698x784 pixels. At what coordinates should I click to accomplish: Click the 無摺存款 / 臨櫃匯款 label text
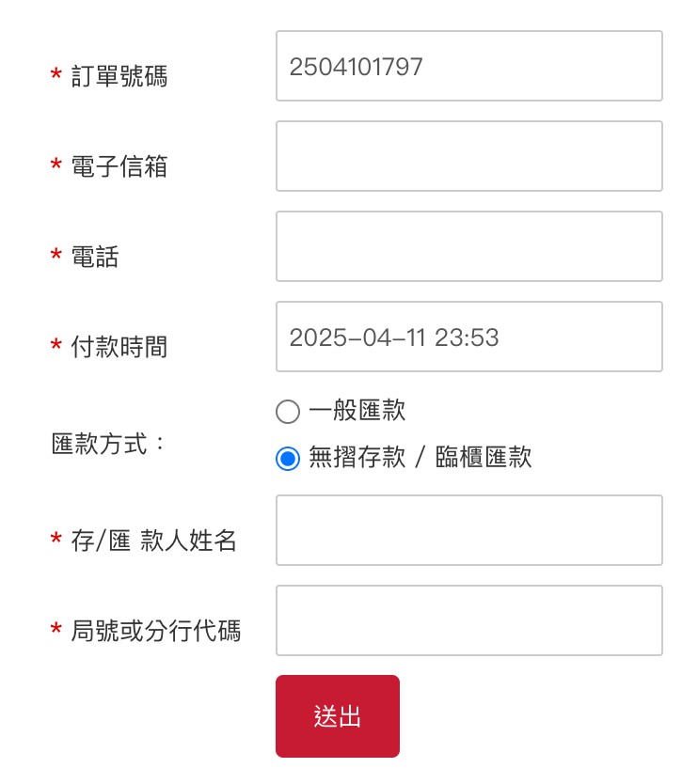click(x=420, y=458)
